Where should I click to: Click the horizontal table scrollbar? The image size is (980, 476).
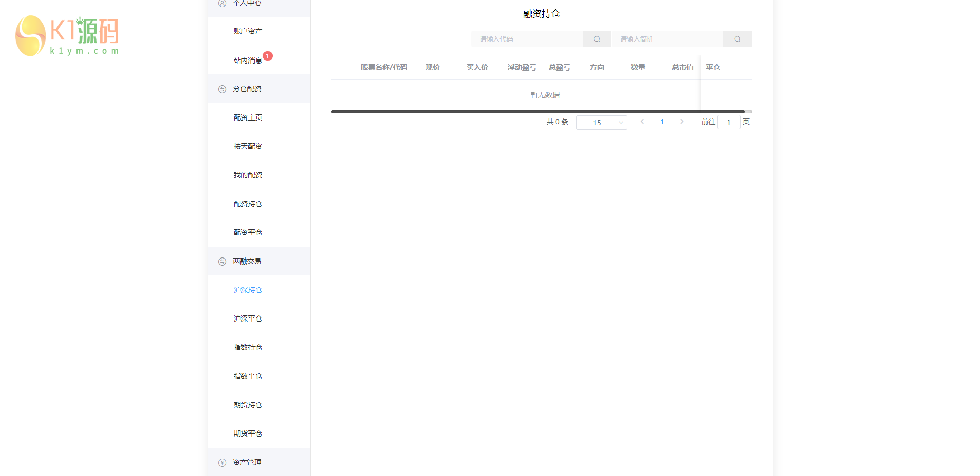(538, 111)
